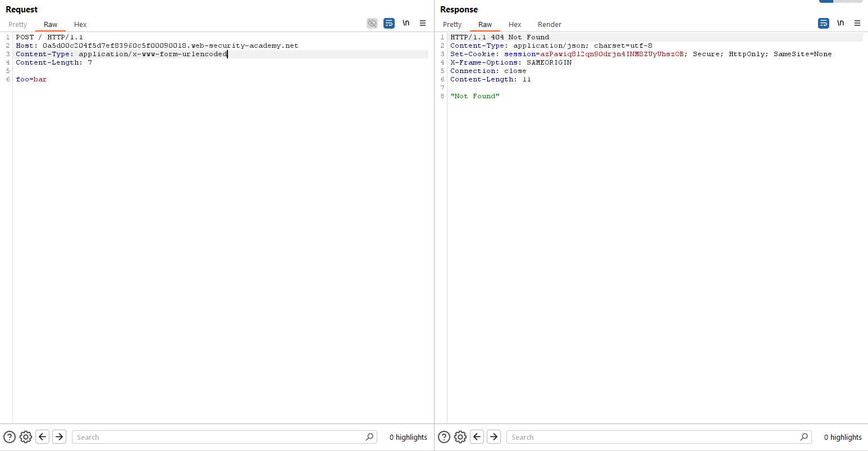Show non-printable characters in Response panel
The width and height of the screenshot is (868, 451).
pyautogui.click(x=840, y=23)
